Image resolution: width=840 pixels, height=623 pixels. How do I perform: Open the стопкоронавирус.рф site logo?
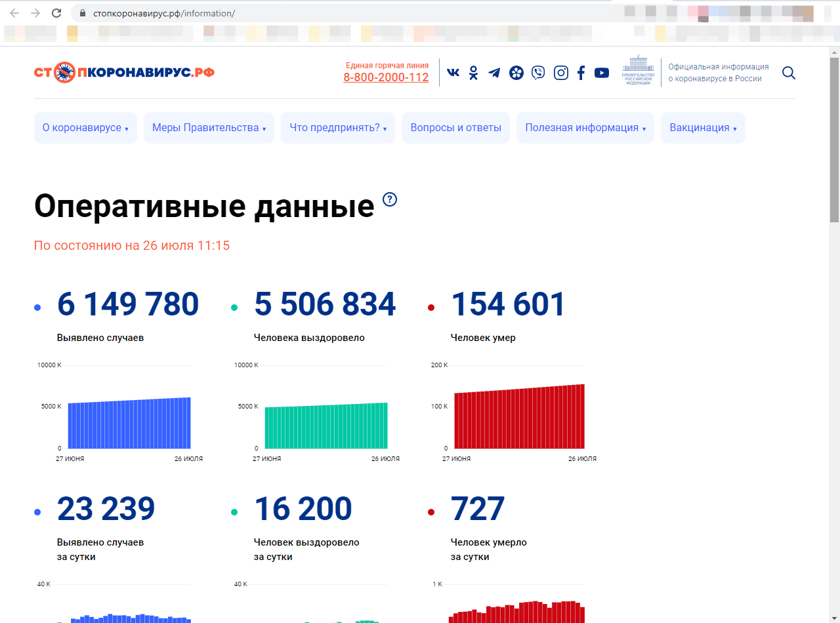[124, 72]
